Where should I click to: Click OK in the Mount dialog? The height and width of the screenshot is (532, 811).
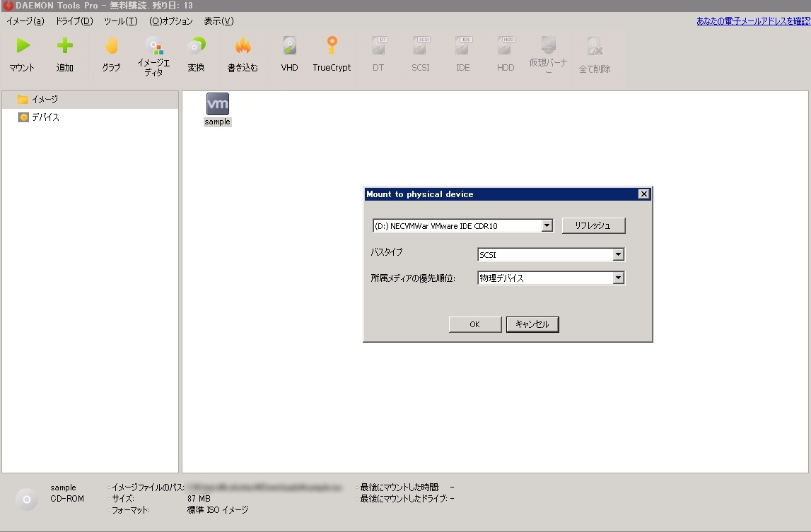point(475,324)
